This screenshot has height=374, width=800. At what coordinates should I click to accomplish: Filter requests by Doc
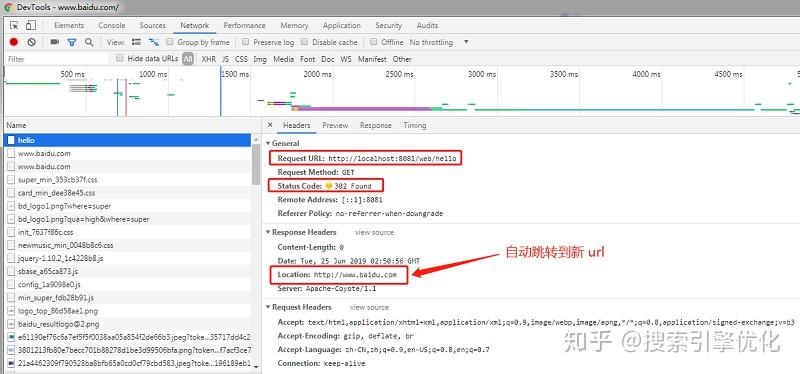tap(328, 59)
